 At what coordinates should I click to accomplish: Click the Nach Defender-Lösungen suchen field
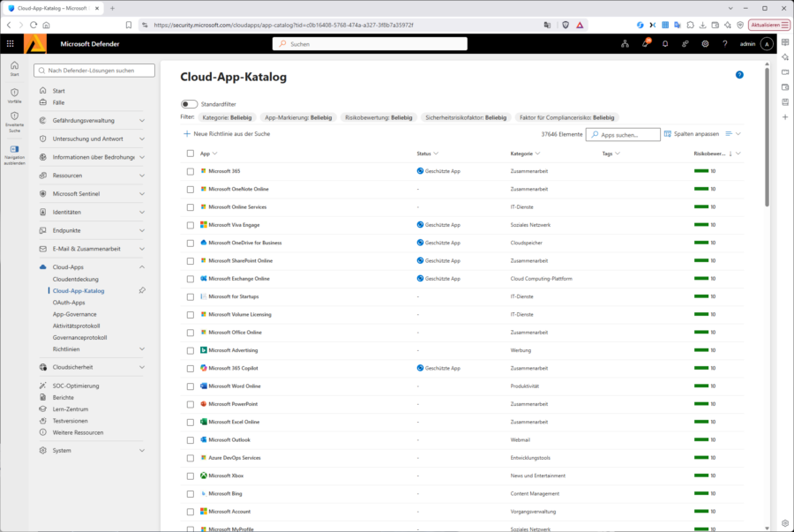94,71
